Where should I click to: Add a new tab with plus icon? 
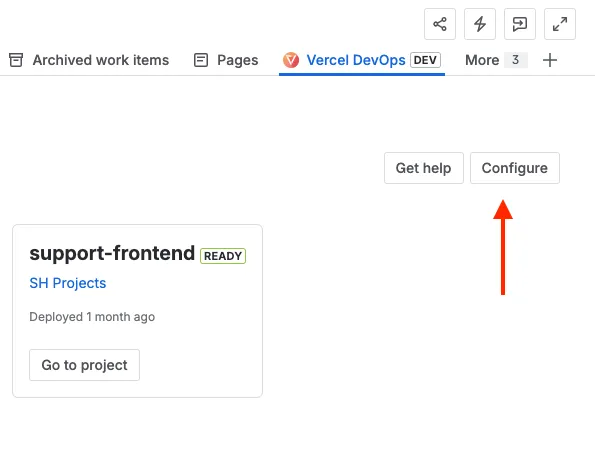[x=550, y=60]
